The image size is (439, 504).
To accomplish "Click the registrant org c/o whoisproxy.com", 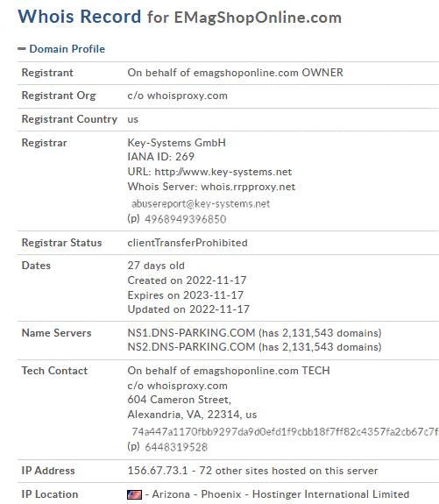I will pyautogui.click(x=177, y=96).
